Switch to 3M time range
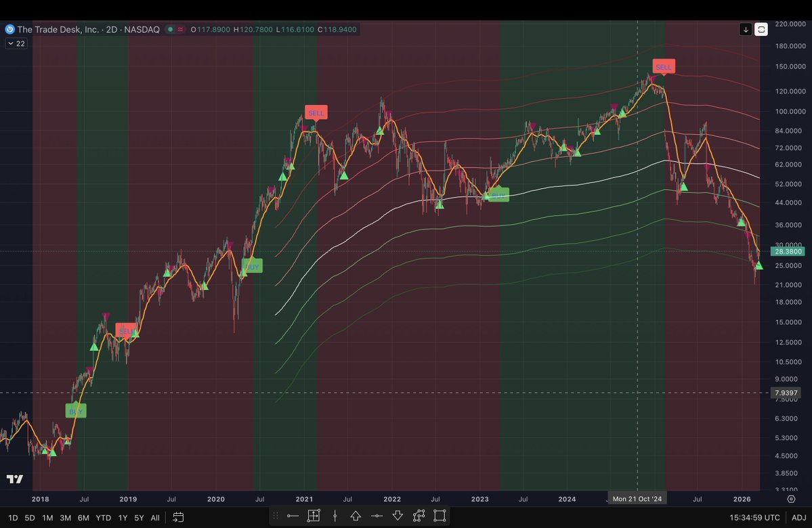Viewport: 812px width, 528px height. click(65, 518)
